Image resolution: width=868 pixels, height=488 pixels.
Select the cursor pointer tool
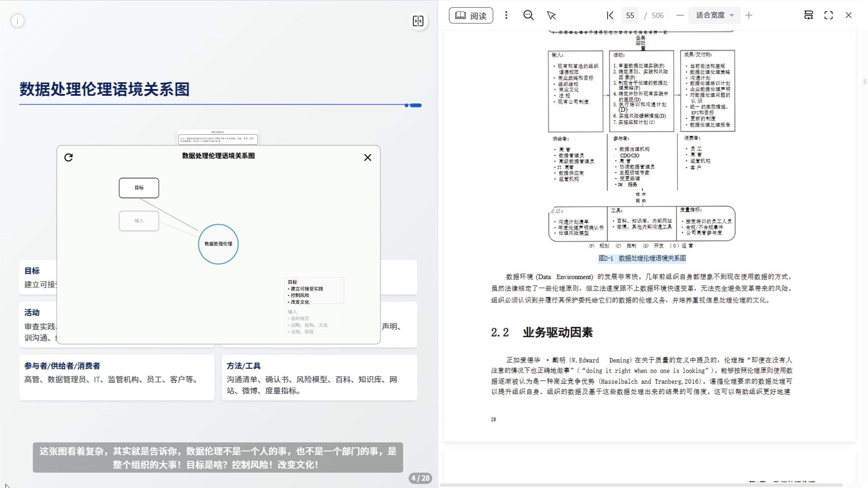tap(551, 15)
